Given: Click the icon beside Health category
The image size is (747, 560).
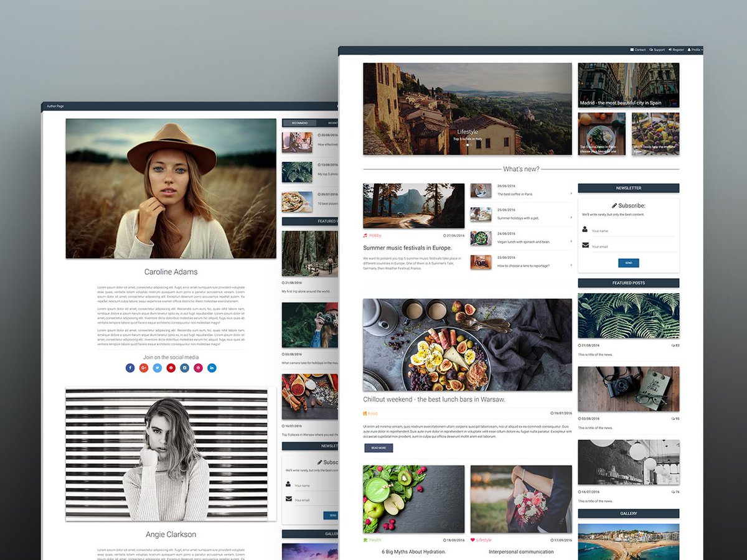Looking at the screenshot, I should coord(365,540).
